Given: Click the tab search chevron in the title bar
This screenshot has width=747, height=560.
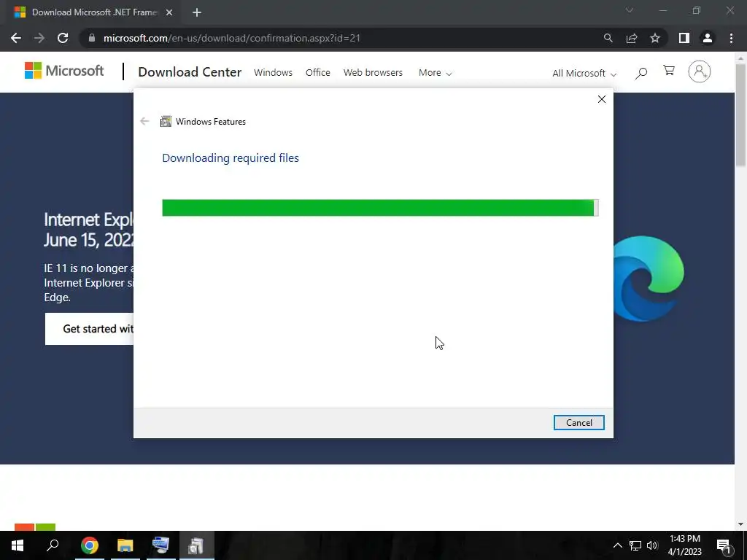Looking at the screenshot, I should 630,10.
